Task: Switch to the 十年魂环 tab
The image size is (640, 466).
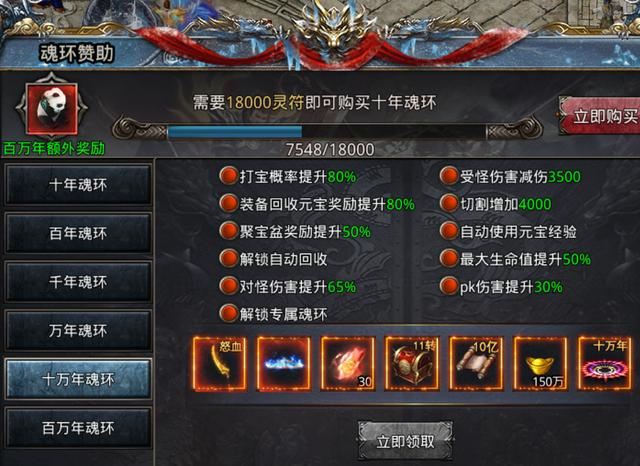Action: click(78, 185)
